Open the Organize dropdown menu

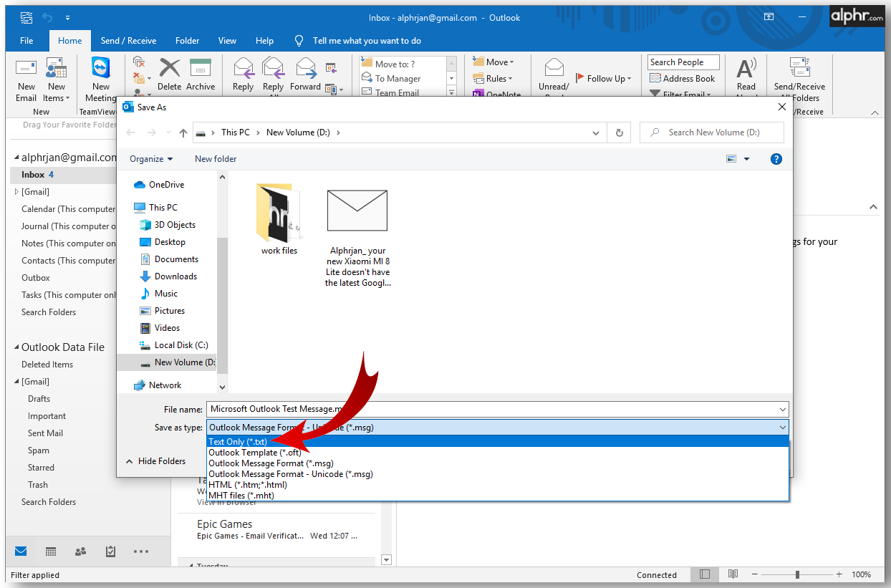click(x=151, y=159)
